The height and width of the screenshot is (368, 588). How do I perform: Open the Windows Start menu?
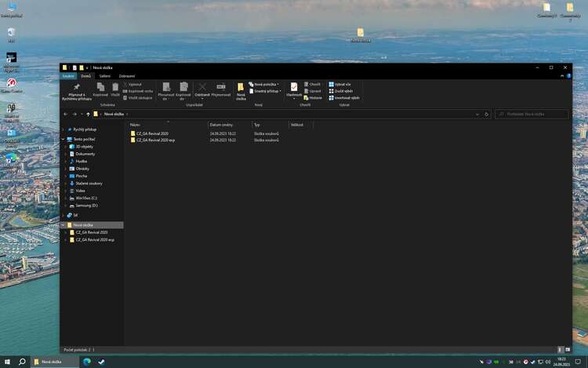7,362
